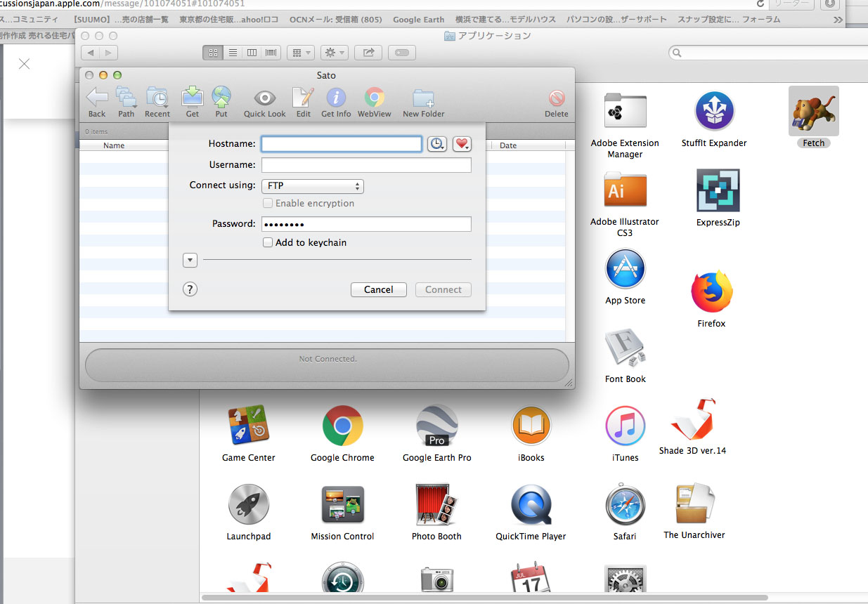The height and width of the screenshot is (604, 868).
Task: Switch Finder to icon view
Action: point(213,53)
